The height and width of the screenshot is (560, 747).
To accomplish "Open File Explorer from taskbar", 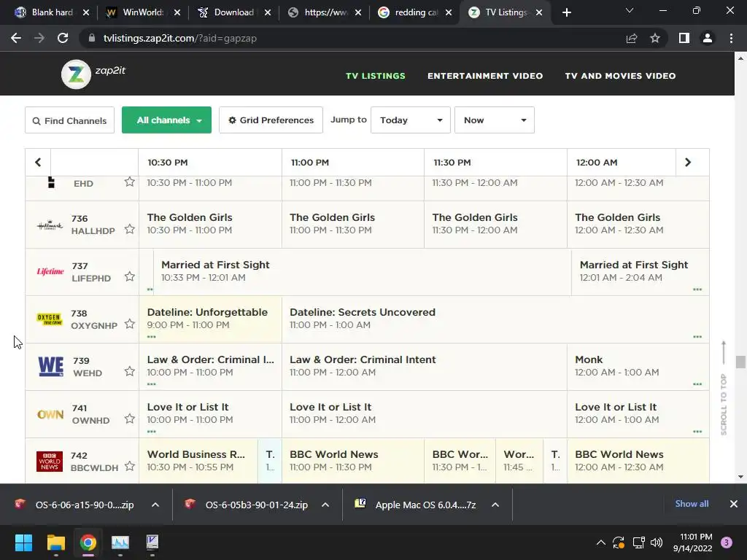I will tap(55, 542).
